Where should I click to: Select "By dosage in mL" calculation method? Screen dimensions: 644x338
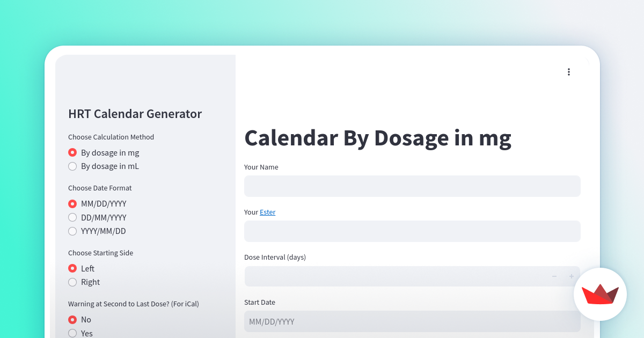point(72,166)
